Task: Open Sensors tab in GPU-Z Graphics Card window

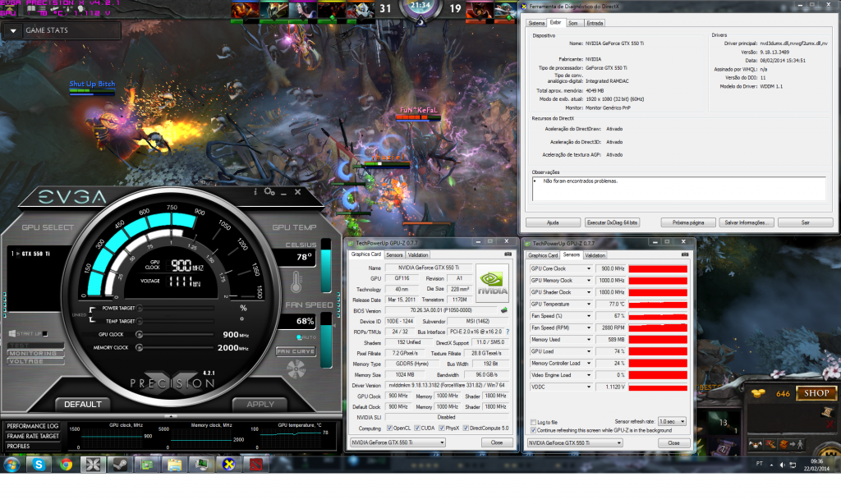Action: coord(394,255)
